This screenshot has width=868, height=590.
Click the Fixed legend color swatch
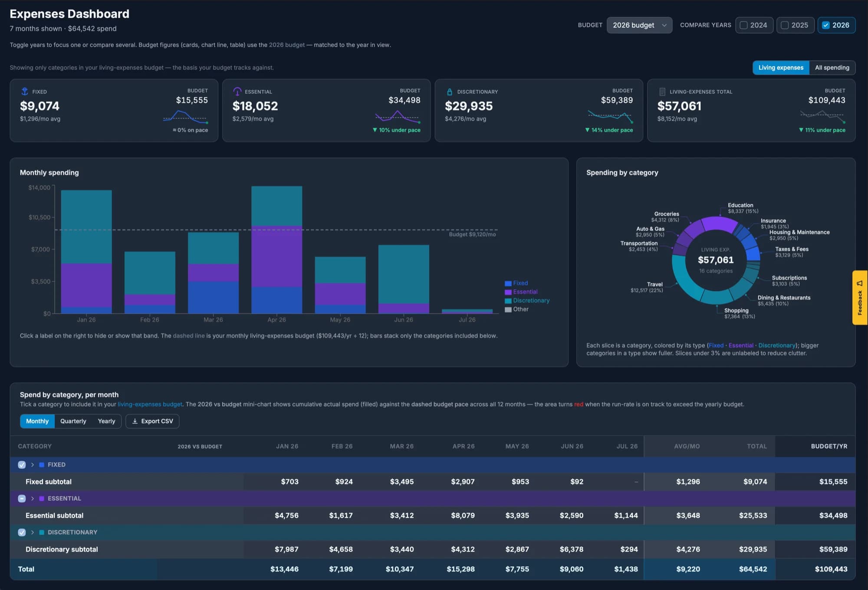(x=508, y=283)
